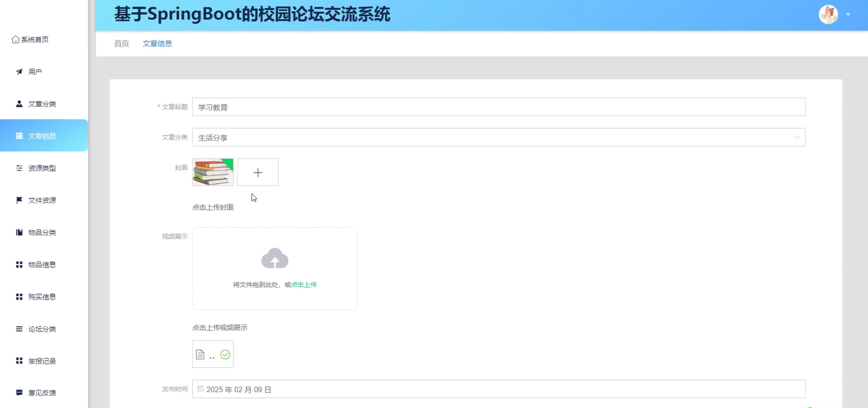
Task: Open 物品分类 sidebar menu
Action: pos(44,233)
